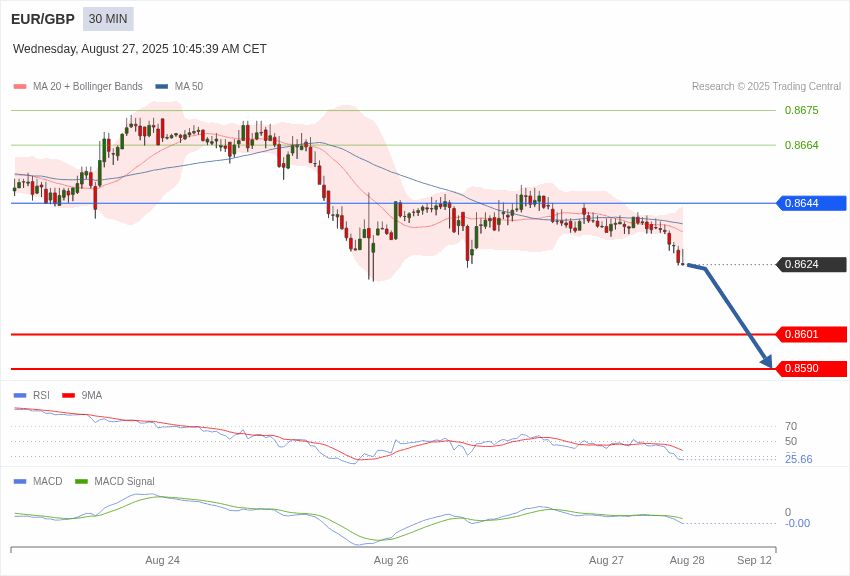This screenshot has width=850, height=576.
Task: Click the MA 50 legend color swatch
Action: [x=162, y=86]
